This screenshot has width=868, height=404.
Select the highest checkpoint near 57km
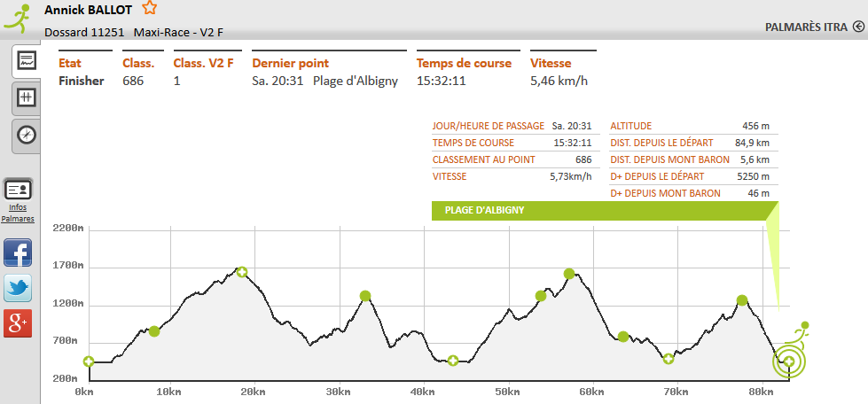569,274
